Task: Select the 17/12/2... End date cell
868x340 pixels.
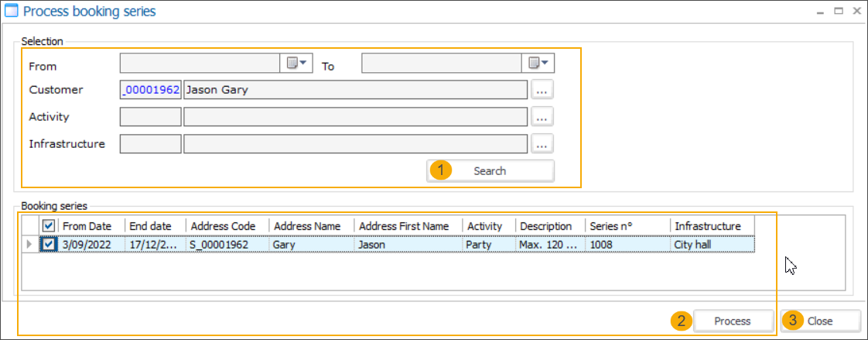Action: click(x=155, y=244)
